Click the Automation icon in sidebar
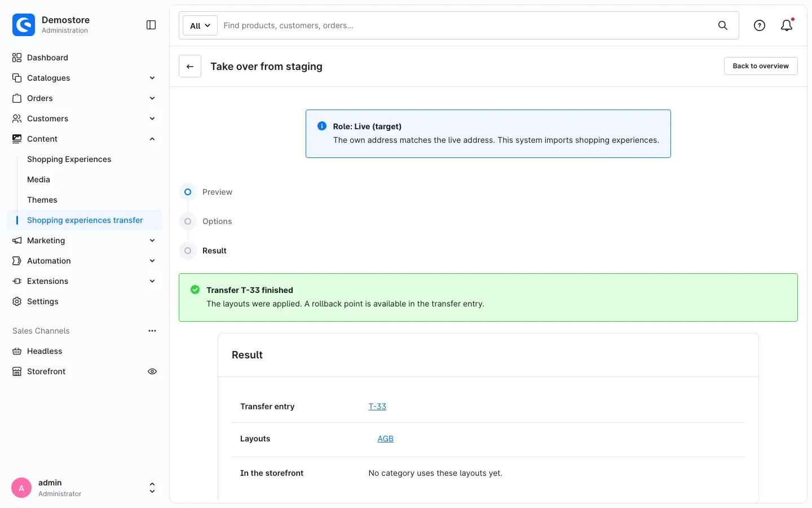This screenshot has width=812, height=508. [x=17, y=261]
